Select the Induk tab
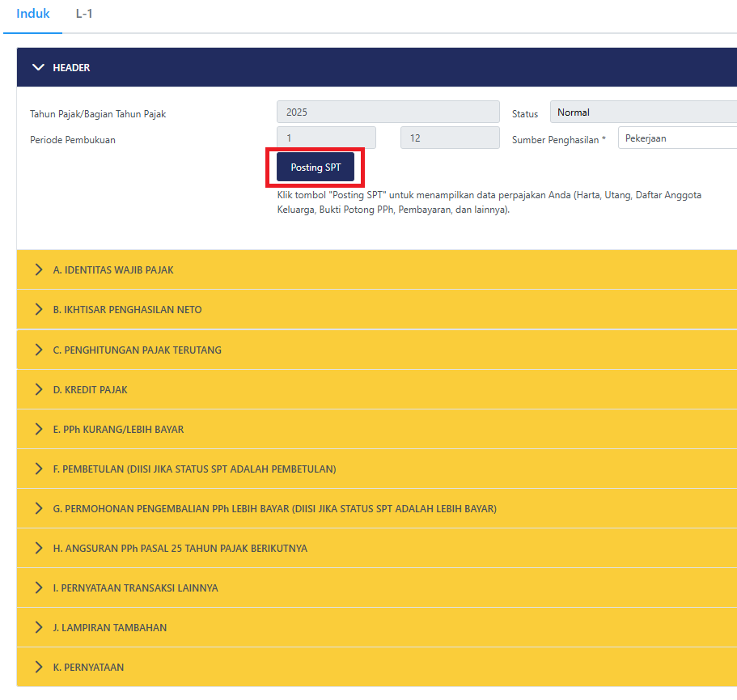Viewport: 737px width, 700px height. pyautogui.click(x=32, y=14)
